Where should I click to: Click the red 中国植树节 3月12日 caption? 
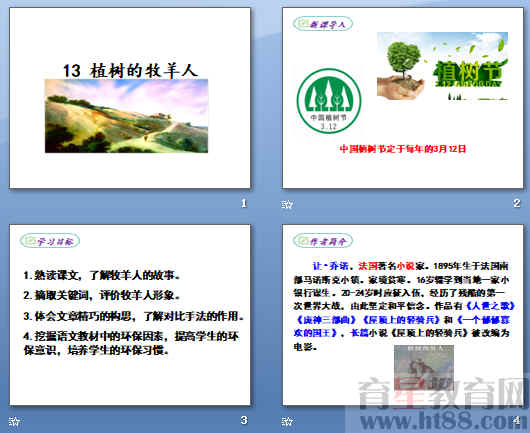pyautogui.click(x=403, y=149)
